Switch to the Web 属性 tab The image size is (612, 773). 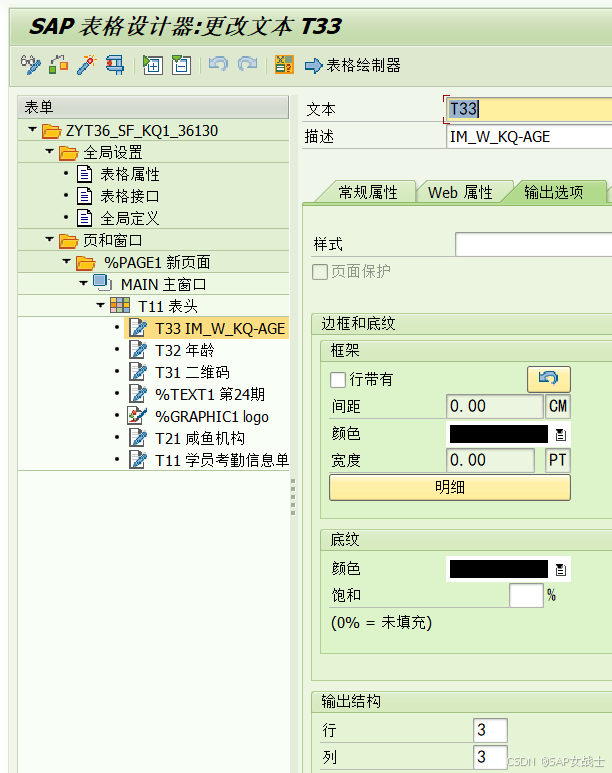(x=460, y=192)
